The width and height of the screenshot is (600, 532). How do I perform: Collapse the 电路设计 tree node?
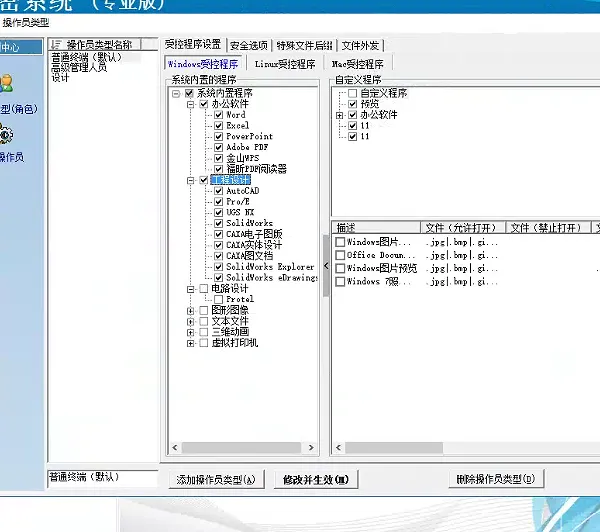coord(190,289)
